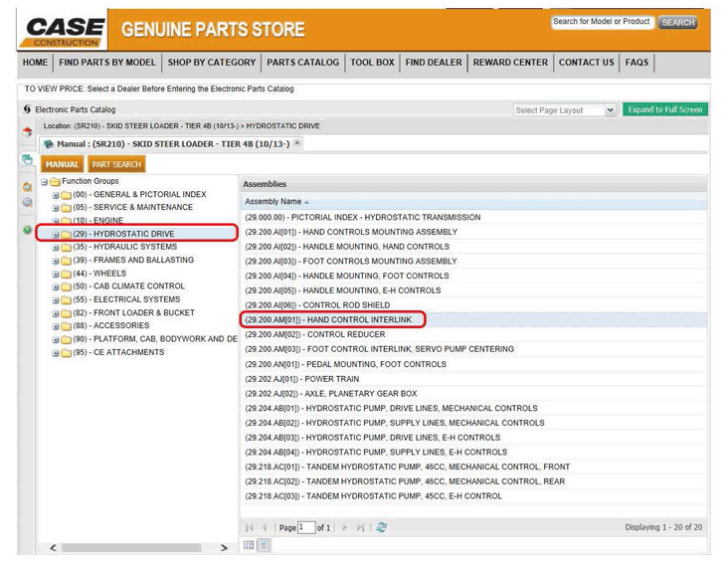
Task: Click the refresh icon in pagination bar
Action: pyautogui.click(x=382, y=527)
